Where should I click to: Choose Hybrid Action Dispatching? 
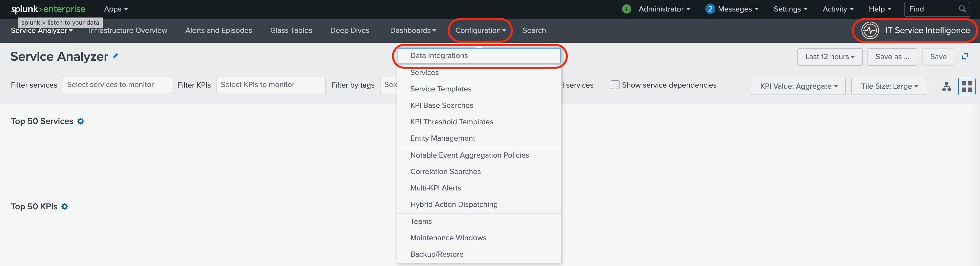coord(479,204)
